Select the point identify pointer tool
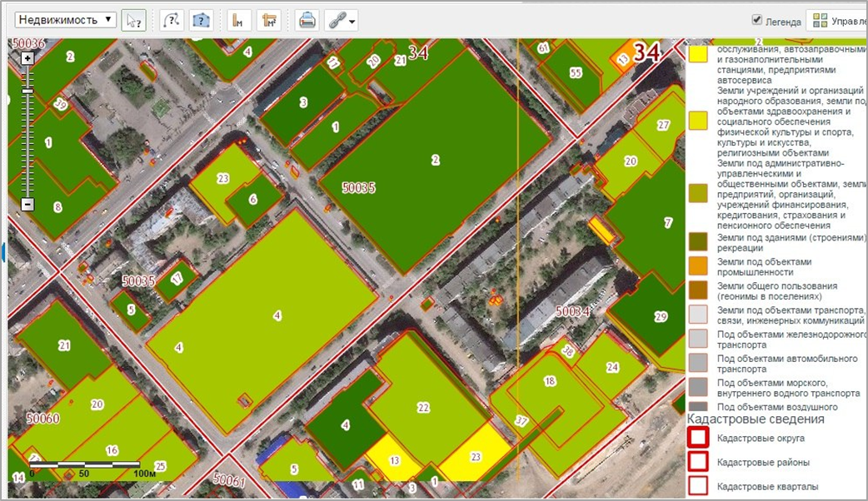868x501 pixels. point(133,21)
